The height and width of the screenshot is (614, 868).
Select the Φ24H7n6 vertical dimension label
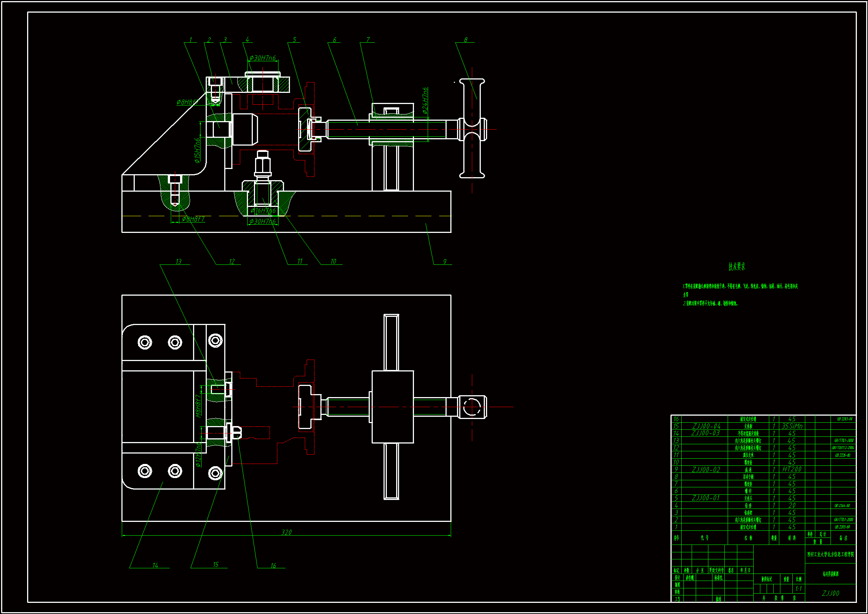pyautogui.click(x=425, y=101)
